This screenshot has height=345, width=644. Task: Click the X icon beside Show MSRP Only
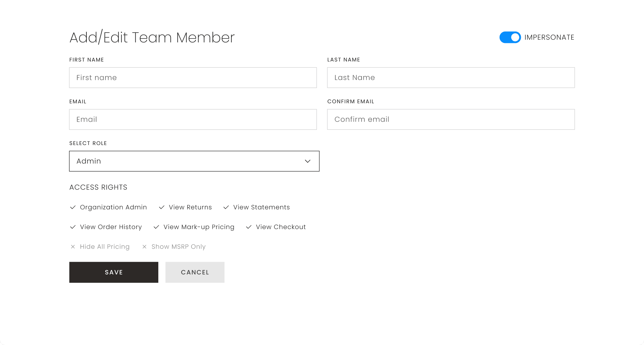pyautogui.click(x=145, y=247)
